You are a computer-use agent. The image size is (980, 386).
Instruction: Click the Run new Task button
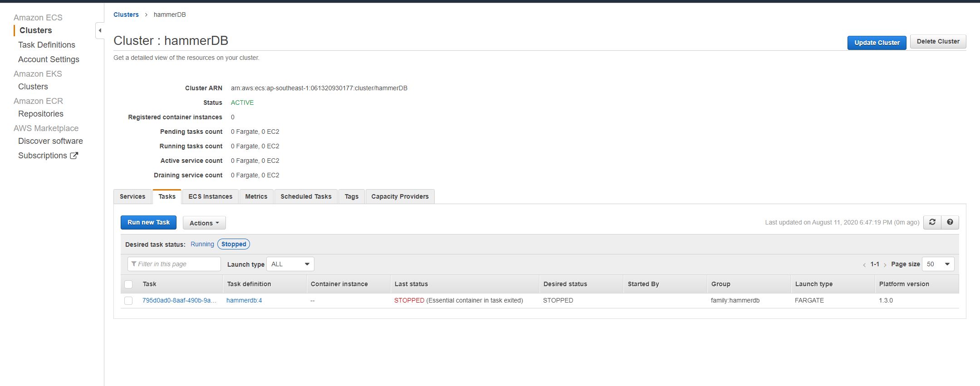[x=148, y=222]
